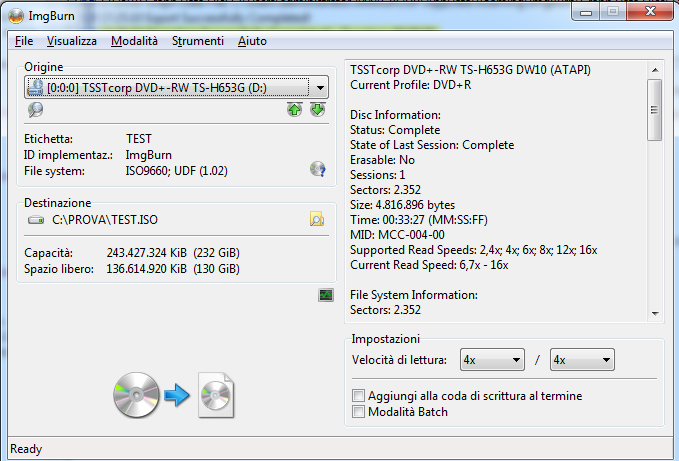Click the 'MID: MCC-004-00' line
Viewport: 679px width, 461px height.
tap(397, 235)
